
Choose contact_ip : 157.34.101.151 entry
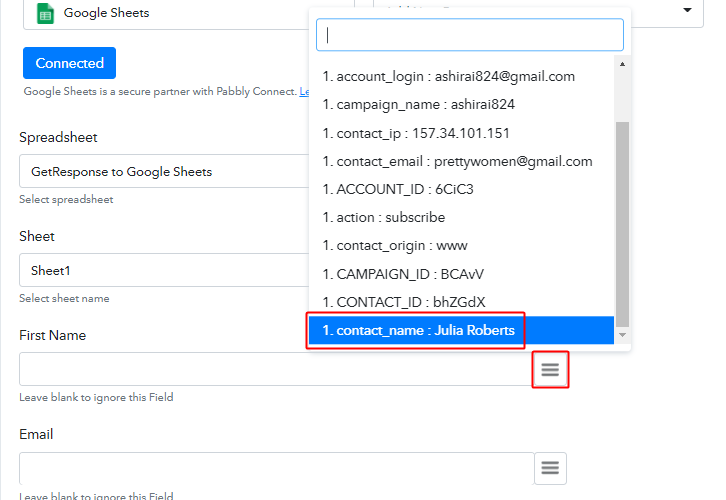click(x=461, y=133)
